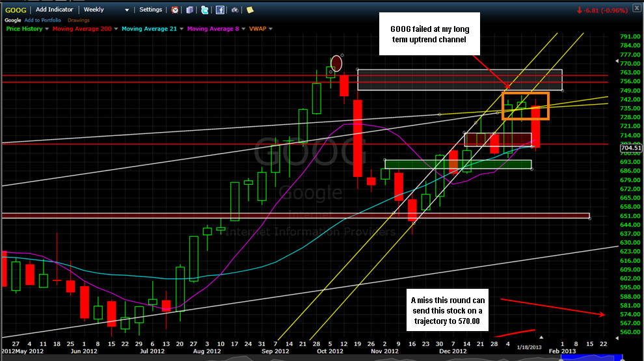This screenshot has height=361, width=644.
Task: Click the 704.51 current price tag
Action: point(630,148)
